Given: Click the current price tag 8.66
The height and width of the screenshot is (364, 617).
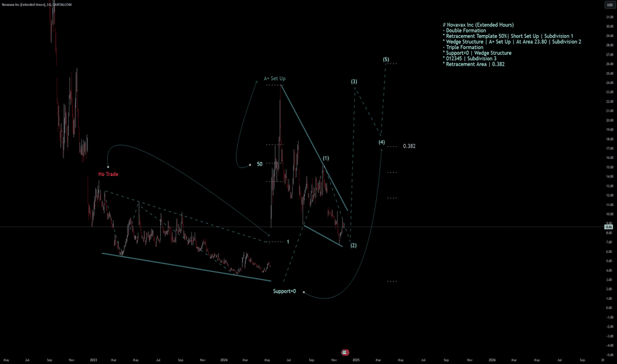Looking at the screenshot, I should pos(609,227).
